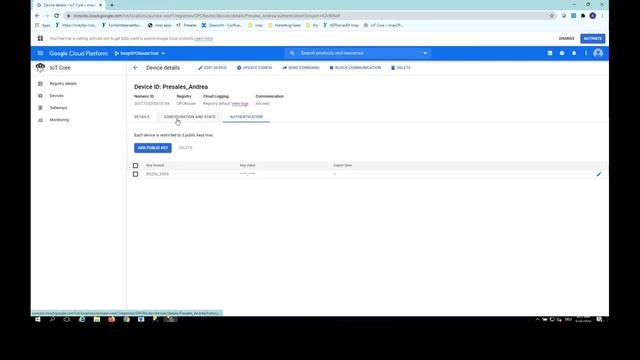
Task: Click the Delete trash button in toolbar
Action: point(401,68)
